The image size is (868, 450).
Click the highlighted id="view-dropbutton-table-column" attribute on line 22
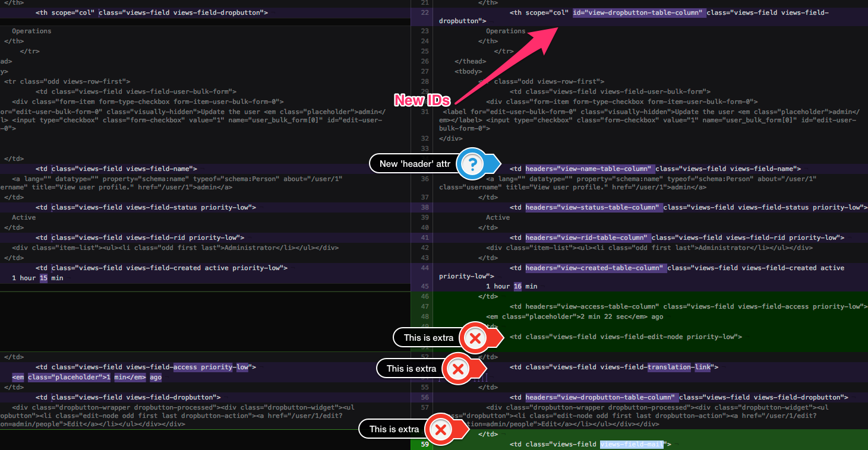639,12
